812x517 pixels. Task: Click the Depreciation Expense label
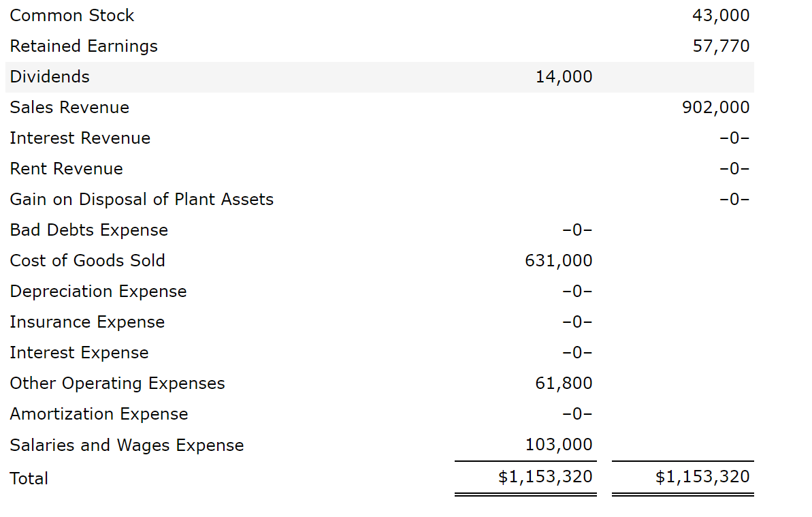[x=99, y=292]
